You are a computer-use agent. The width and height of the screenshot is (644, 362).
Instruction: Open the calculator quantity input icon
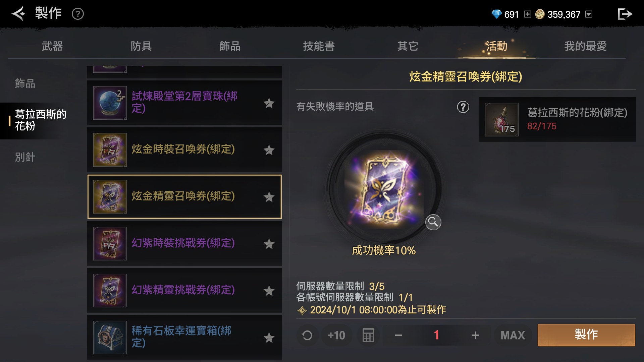click(368, 335)
